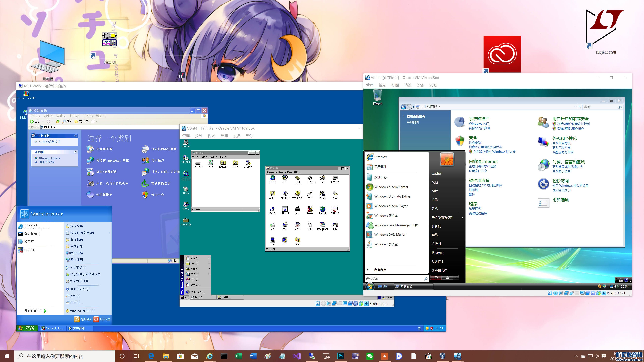Open 控制 menu in Vbista VirtualBox window
Screen dimensions: 644x362
[382, 85]
